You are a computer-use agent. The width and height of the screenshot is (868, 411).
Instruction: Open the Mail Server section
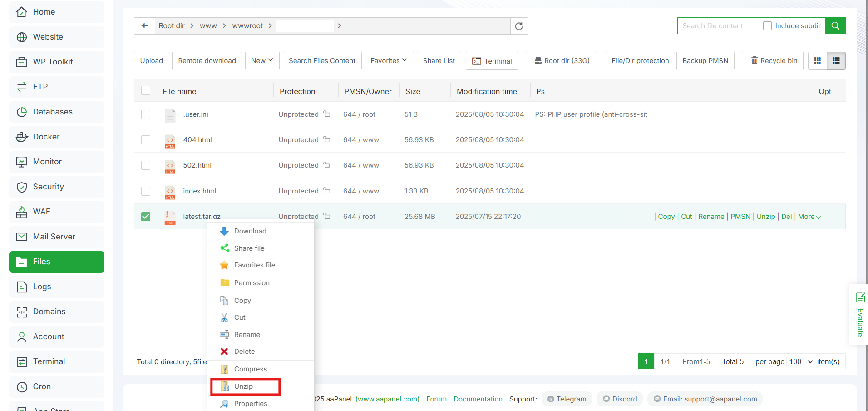(54, 237)
